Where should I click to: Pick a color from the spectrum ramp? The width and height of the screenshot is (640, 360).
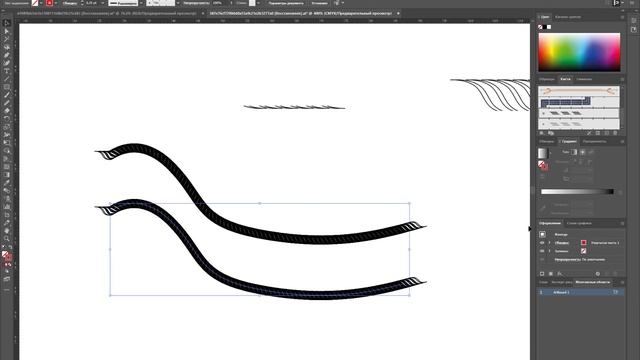click(x=579, y=52)
